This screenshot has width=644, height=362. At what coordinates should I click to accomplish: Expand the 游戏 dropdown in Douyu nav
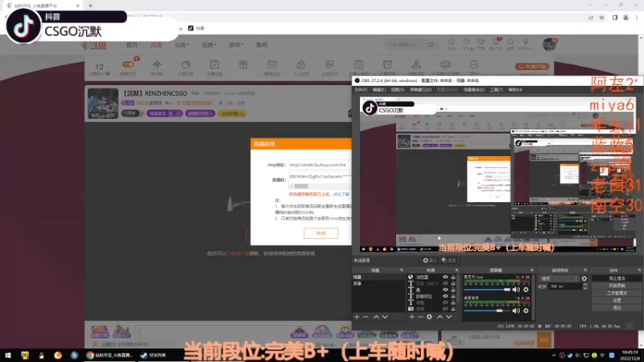click(236, 45)
